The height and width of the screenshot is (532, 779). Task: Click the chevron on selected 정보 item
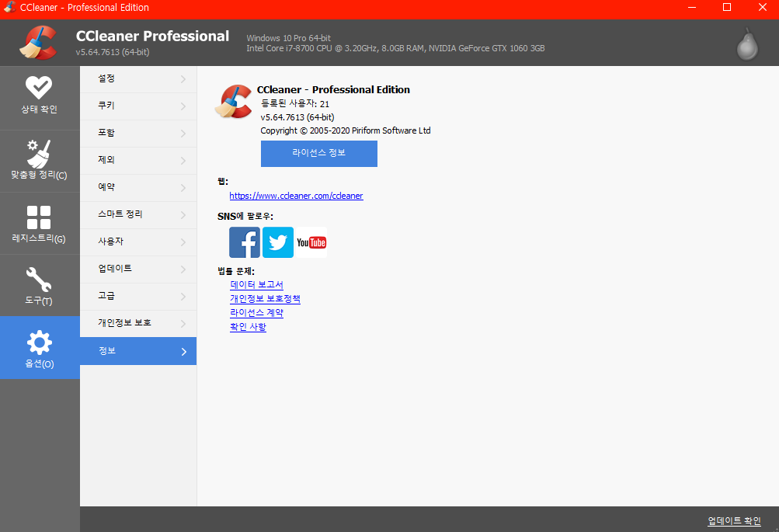[184, 352]
